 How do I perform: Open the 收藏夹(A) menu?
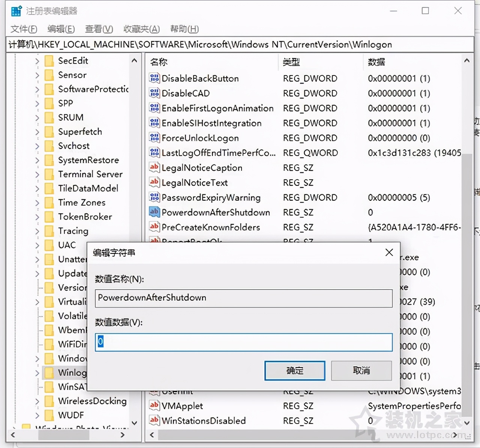[142, 29]
